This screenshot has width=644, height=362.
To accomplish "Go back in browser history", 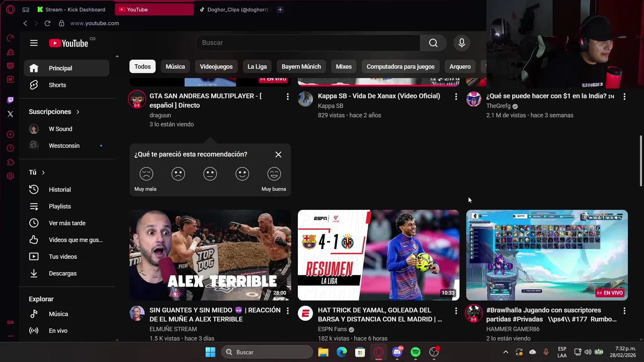I will pos(25,23).
